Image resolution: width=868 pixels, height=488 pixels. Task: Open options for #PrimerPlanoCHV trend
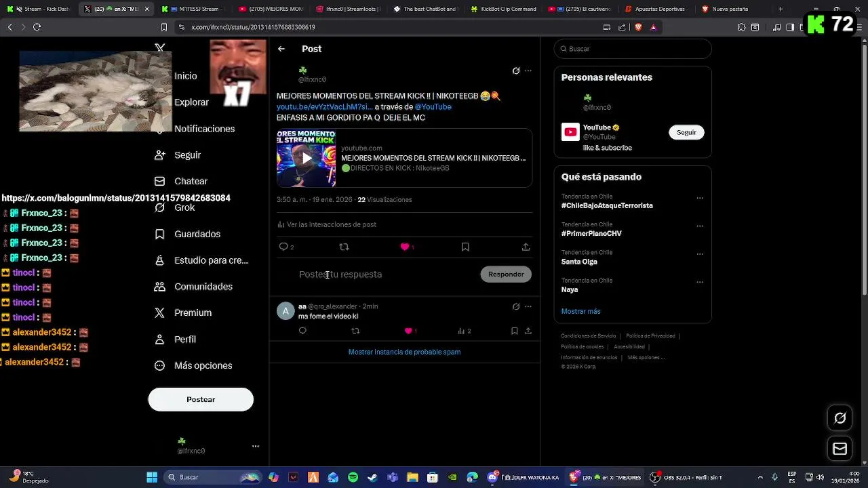pyautogui.click(x=700, y=226)
